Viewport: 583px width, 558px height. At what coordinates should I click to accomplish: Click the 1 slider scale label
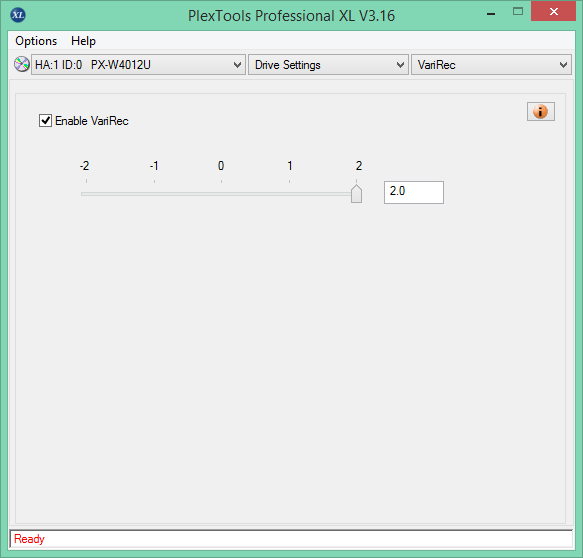[x=290, y=165]
